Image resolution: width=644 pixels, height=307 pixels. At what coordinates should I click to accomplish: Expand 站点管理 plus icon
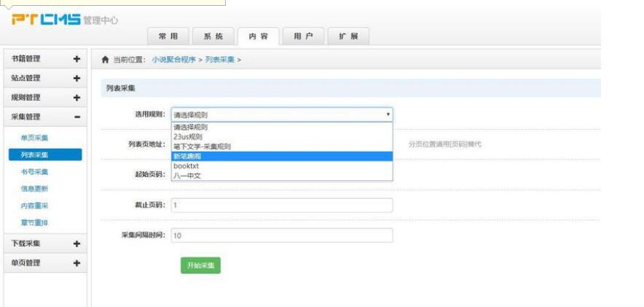(76, 78)
